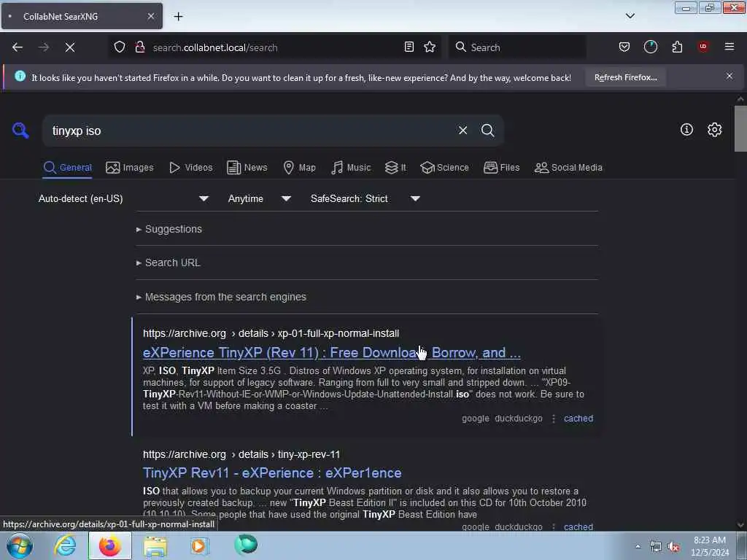This screenshot has height=560, width=747.
Task: Clear the tinyxp iso search query
Action: pos(462,130)
